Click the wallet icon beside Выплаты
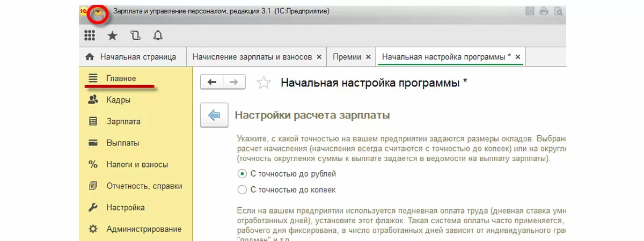Viewport: 644px width, 241px height. tap(93, 143)
